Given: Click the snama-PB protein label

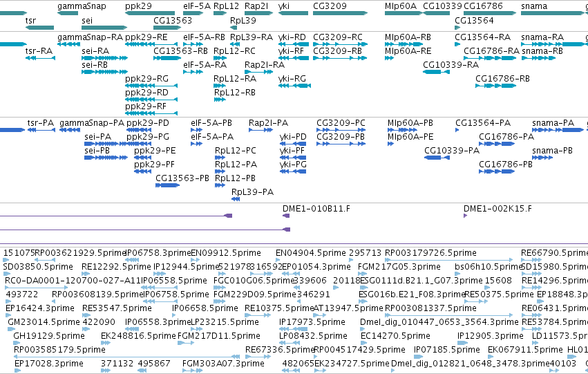Looking at the screenshot, I should [x=552, y=151].
